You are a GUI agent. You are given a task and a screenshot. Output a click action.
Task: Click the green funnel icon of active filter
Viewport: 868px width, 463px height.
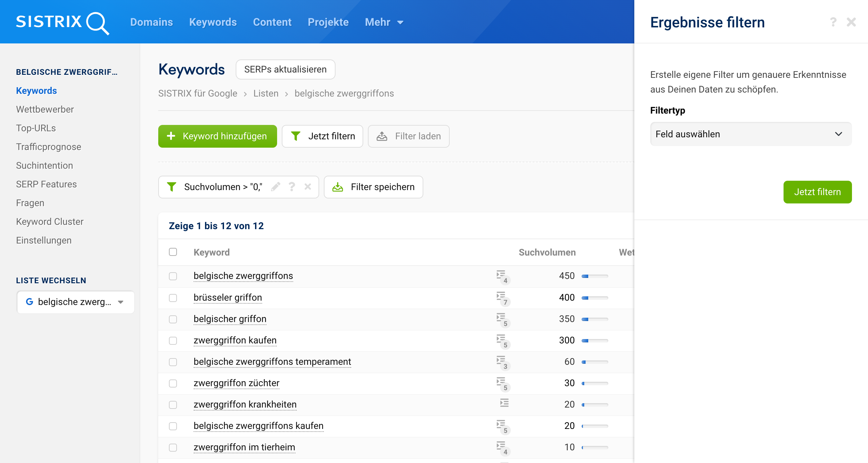coord(172,187)
